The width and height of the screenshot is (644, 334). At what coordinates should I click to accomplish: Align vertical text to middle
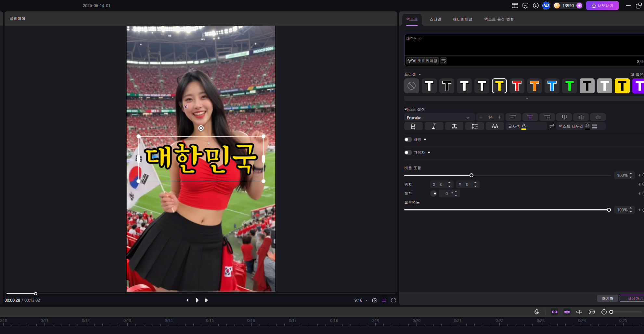[x=581, y=117]
